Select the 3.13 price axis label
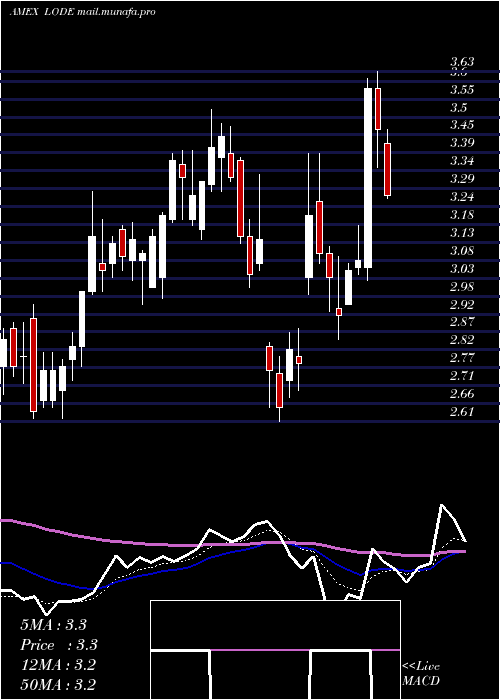 click(462, 233)
